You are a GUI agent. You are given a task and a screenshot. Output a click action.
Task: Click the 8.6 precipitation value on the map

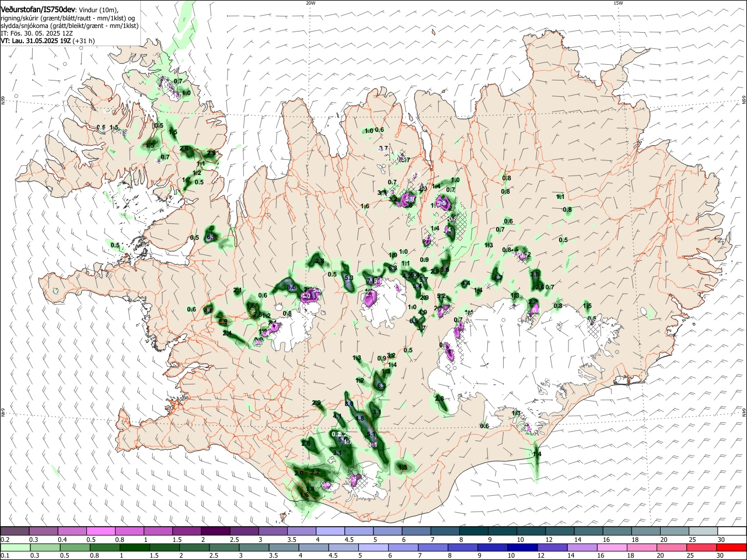292,288
